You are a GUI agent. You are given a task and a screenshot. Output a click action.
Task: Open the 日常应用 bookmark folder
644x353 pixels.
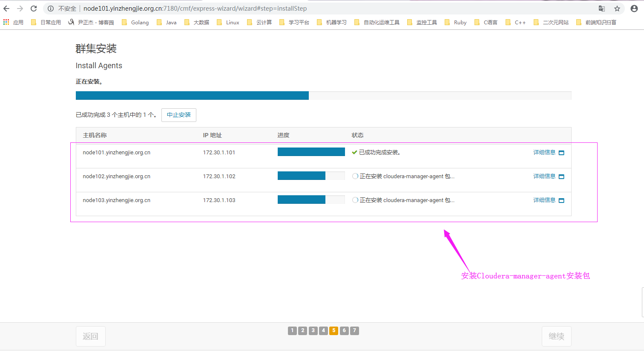(46, 22)
